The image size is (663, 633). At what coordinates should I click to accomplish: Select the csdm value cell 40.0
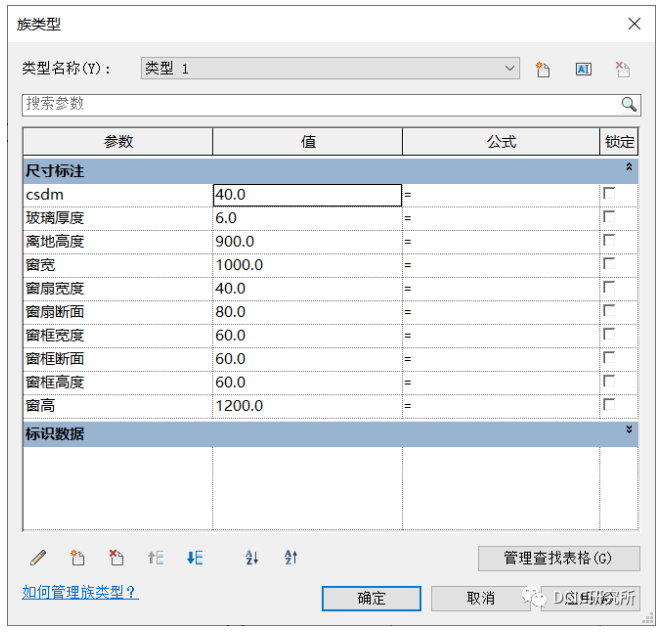coord(307,195)
